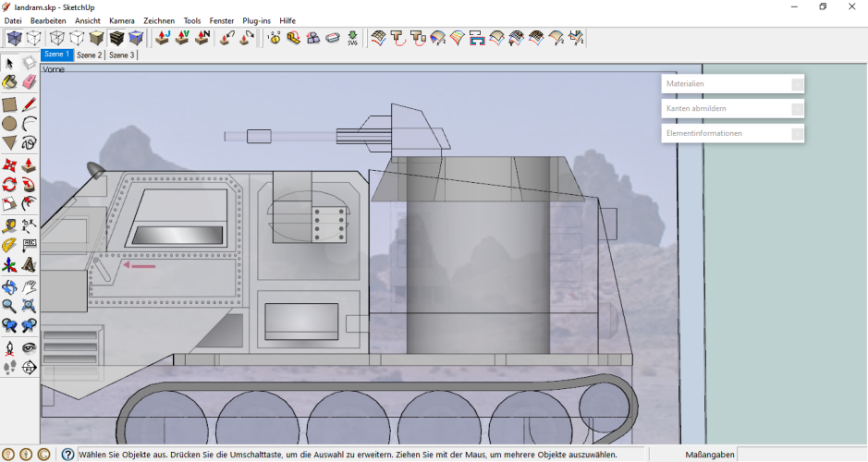This screenshot has width=868, height=462.
Task: Open the Plug-ins menu
Action: point(257,20)
